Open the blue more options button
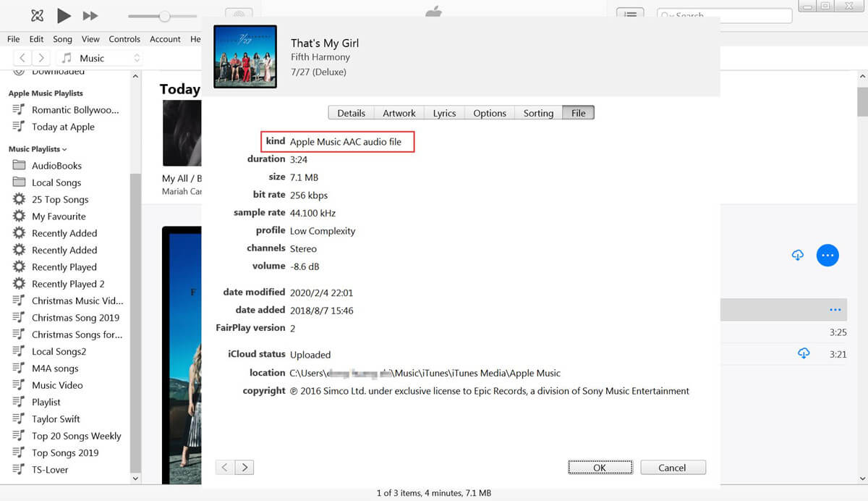 coord(827,256)
